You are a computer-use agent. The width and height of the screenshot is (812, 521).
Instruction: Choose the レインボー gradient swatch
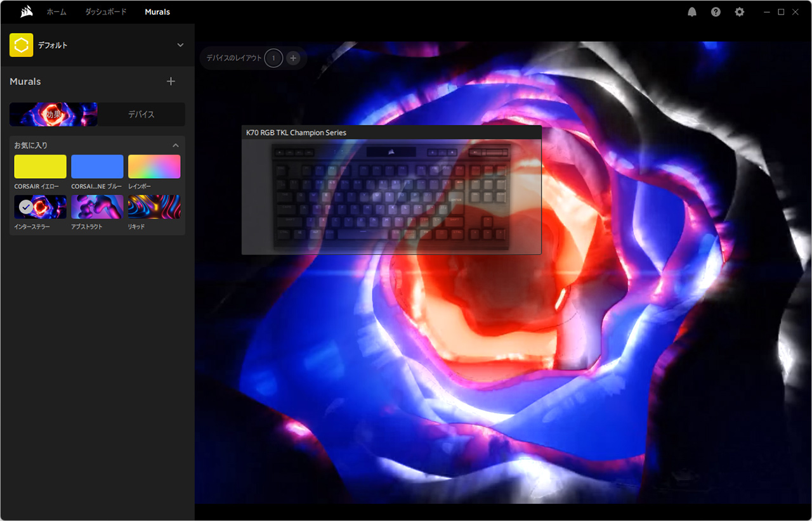(x=154, y=167)
